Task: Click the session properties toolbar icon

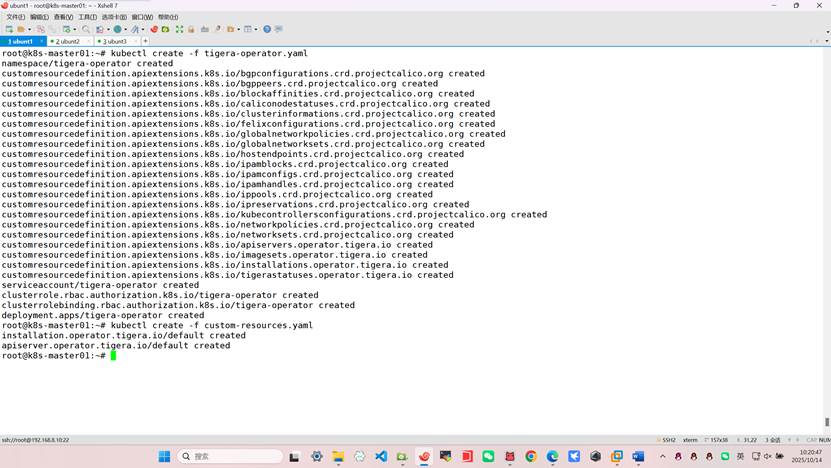Action: coord(67,29)
